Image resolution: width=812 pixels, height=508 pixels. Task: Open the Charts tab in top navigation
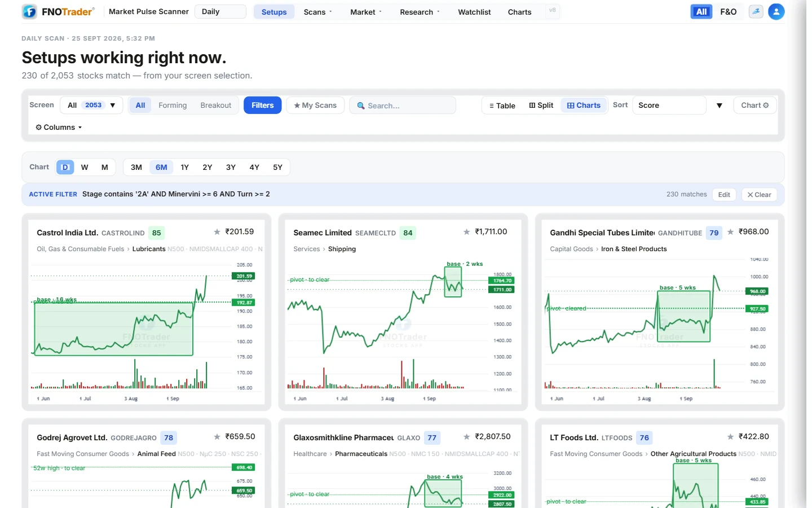click(519, 12)
